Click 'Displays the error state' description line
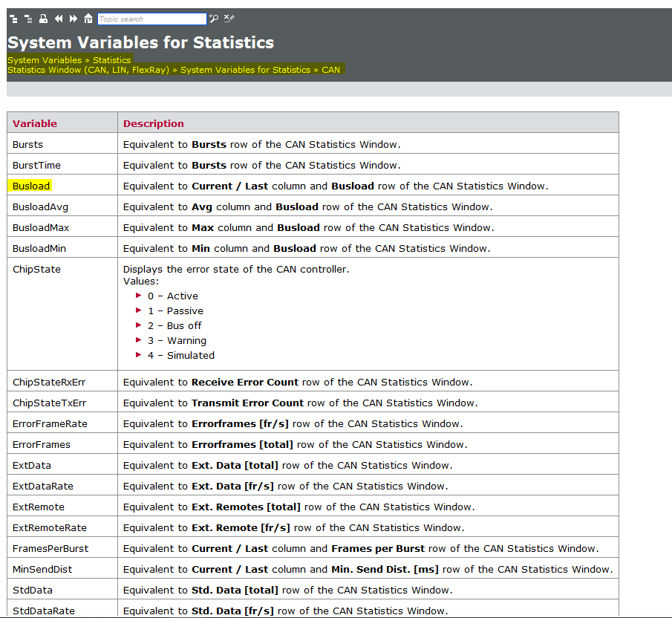Screen dimensions: 672x618 click(236, 269)
